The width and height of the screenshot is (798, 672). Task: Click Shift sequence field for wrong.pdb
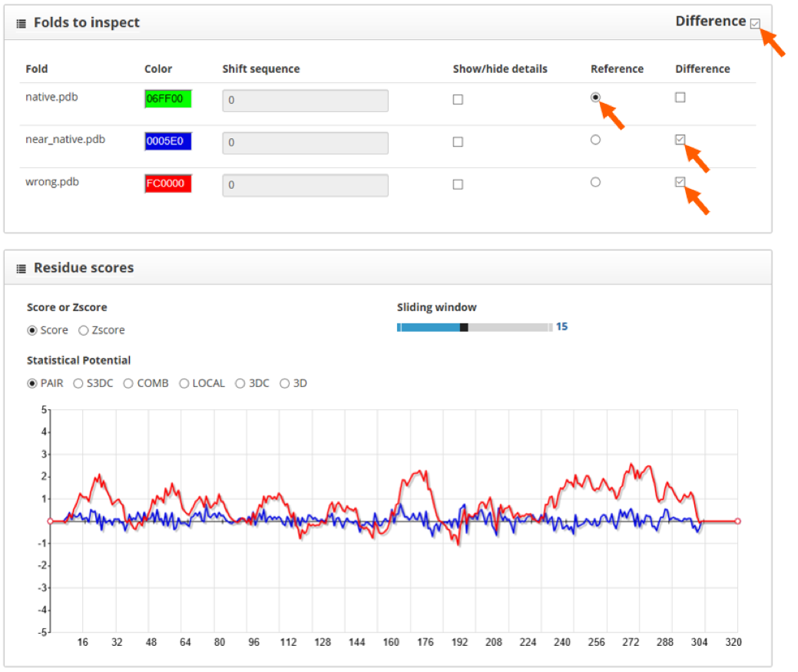coord(306,185)
